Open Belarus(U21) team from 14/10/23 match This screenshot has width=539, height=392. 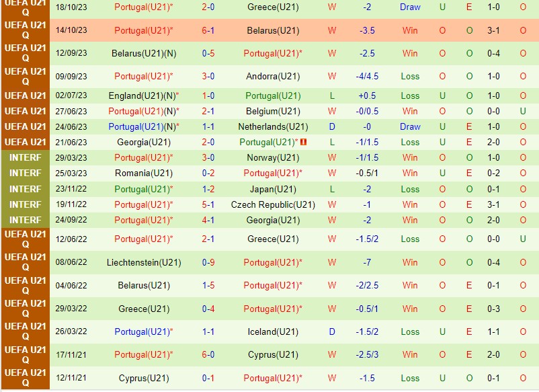tap(273, 30)
